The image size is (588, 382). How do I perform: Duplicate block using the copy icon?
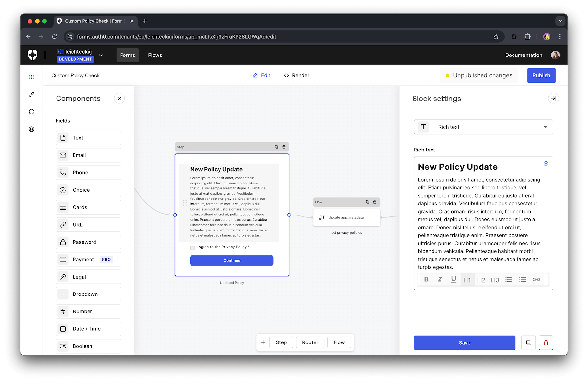[529, 343]
